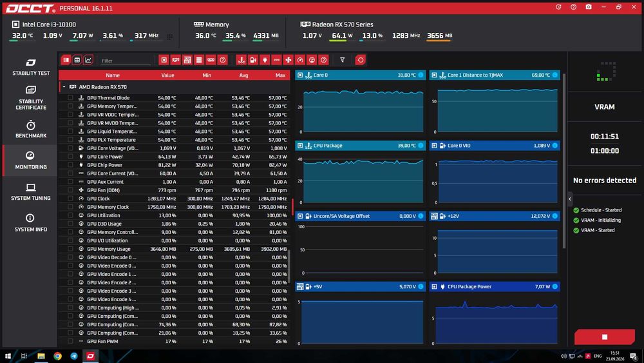644x363 pixels.
Task: Click the funnel filter icon
Action: click(x=342, y=60)
